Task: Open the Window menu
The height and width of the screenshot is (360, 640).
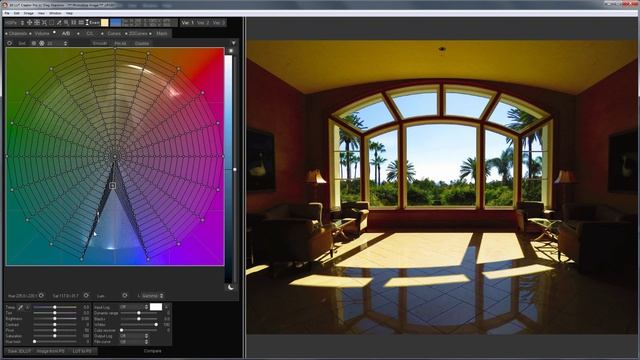Action: pyautogui.click(x=55, y=13)
